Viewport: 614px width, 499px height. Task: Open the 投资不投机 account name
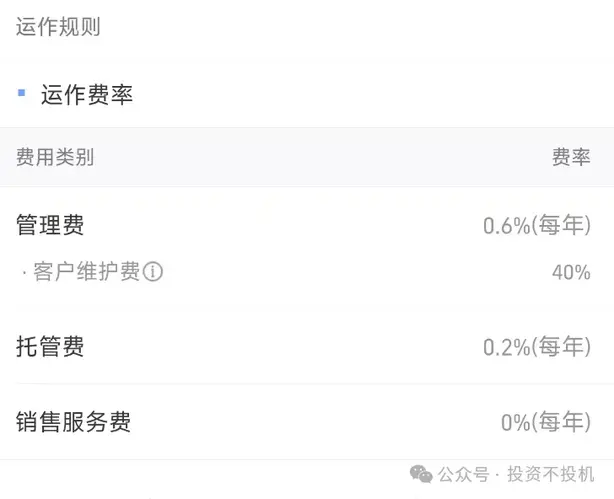click(x=550, y=475)
